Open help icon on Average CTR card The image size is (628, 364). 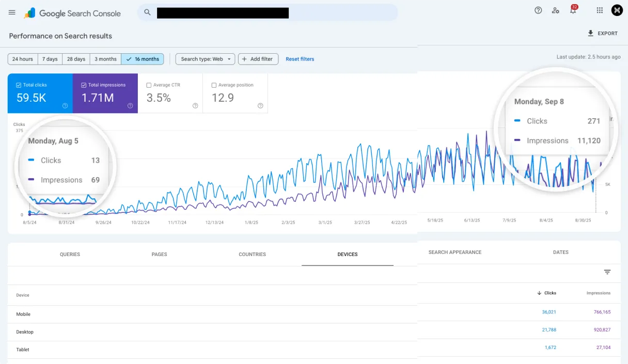tap(195, 106)
